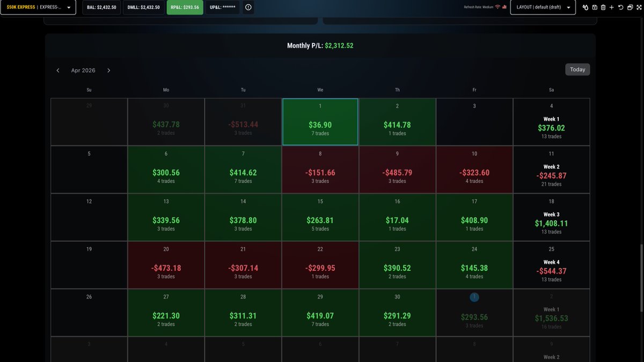Click the Refresh Rate: Medium label
Viewport: 644px width, 362px height.
479,7
